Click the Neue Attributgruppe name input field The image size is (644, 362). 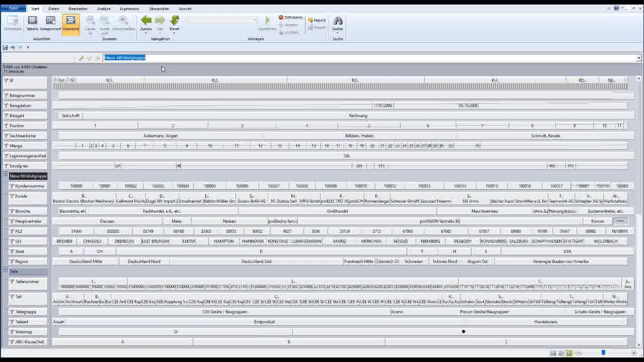coord(370,58)
